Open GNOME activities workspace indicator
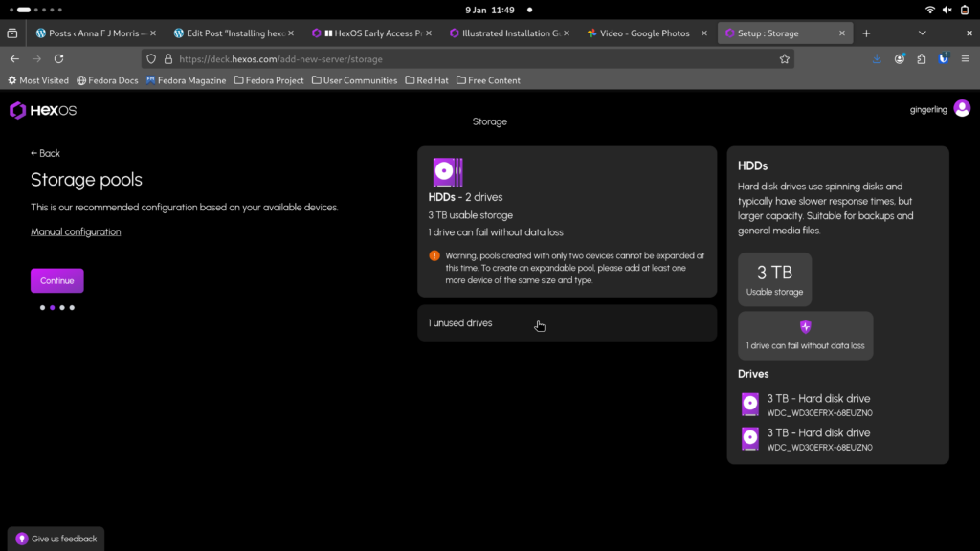 (35, 10)
